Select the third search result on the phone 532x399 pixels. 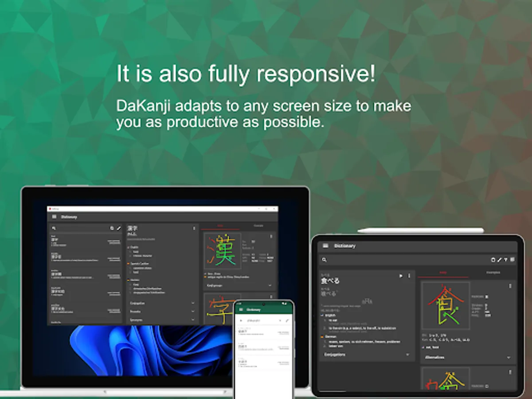click(x=263, y=363)
